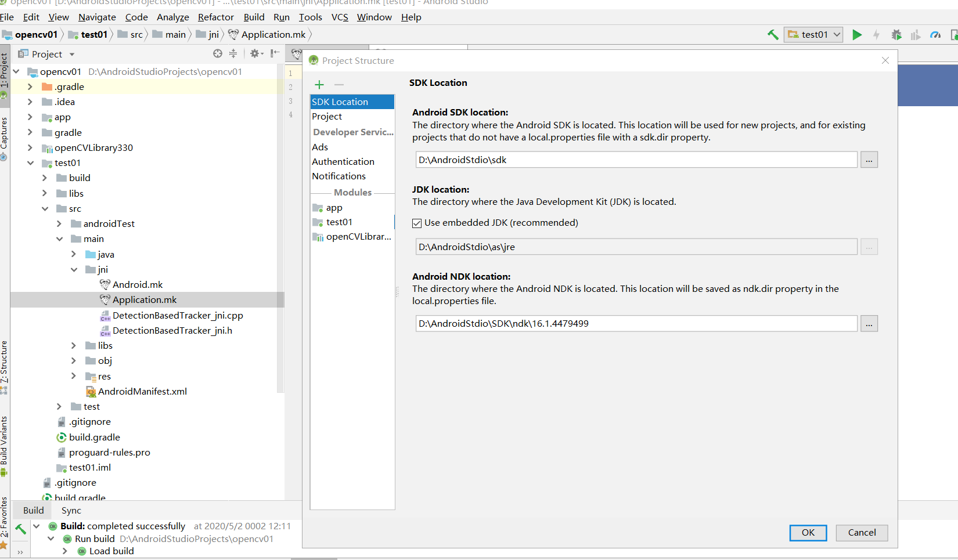Viewport: 958px width, 560px height.
Task: Toggle Use embedded JDK checkbox
Action: (x=417, y=223)
